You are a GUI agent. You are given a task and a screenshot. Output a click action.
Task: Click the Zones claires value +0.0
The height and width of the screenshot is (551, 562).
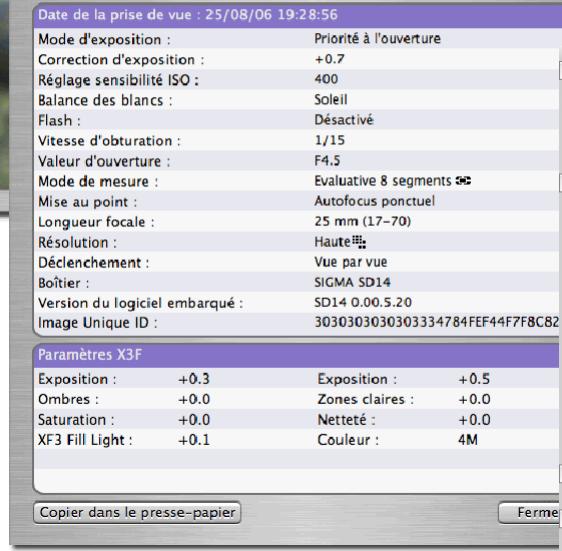pyautogui.click(x=474, y=399)
